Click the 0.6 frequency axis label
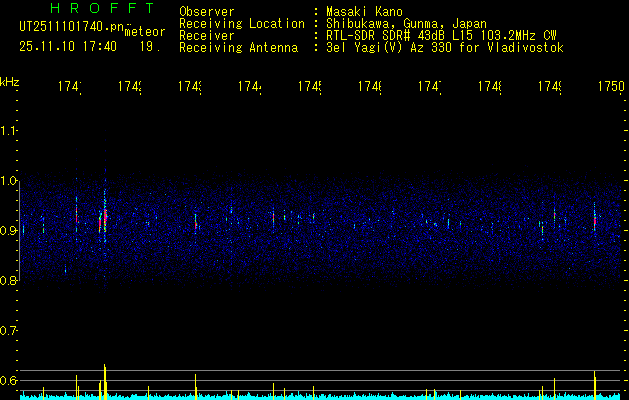Viewport: 629px width, 400px height. pos(9,380)
